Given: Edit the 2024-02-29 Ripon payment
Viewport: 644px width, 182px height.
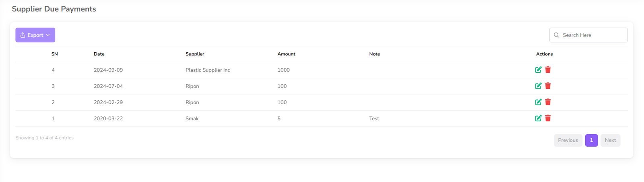Looking at the screenshot, I should [538, 102].
